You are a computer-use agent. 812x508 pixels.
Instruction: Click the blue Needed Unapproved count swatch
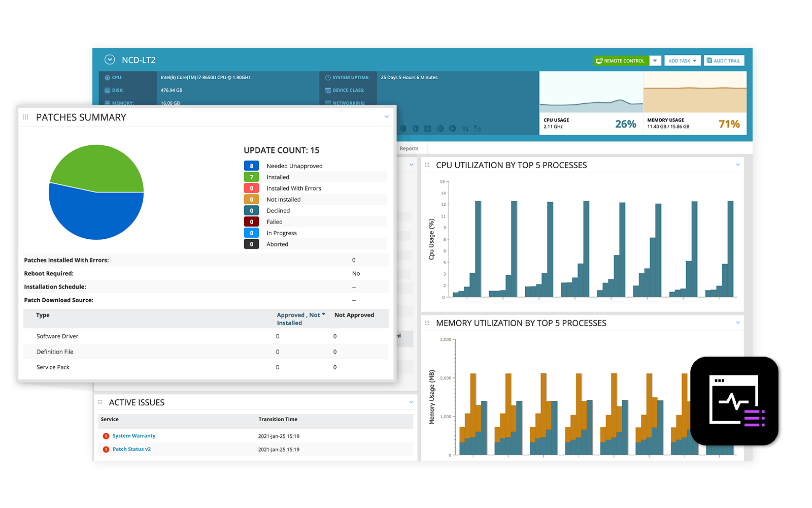click(x=251, y=166)
